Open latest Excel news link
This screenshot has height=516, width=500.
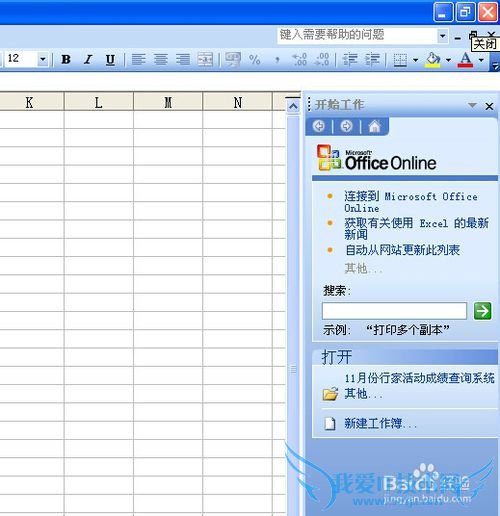click(416, 229)
